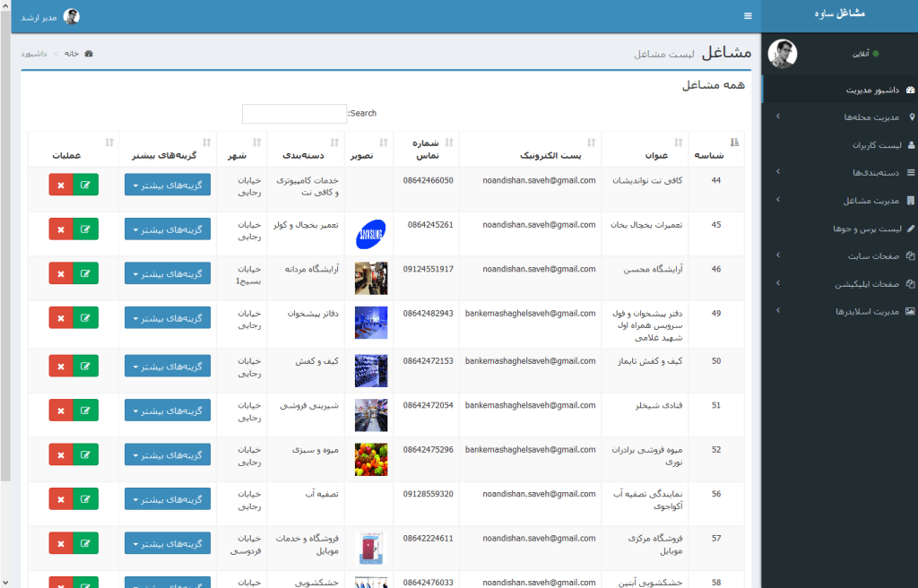
Task: Sort by the شماره تماس column
Action: click(x=426, y=149)
